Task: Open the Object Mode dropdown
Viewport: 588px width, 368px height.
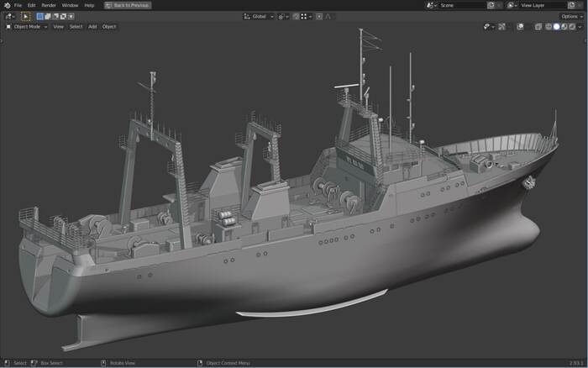Action: (27, 27)
